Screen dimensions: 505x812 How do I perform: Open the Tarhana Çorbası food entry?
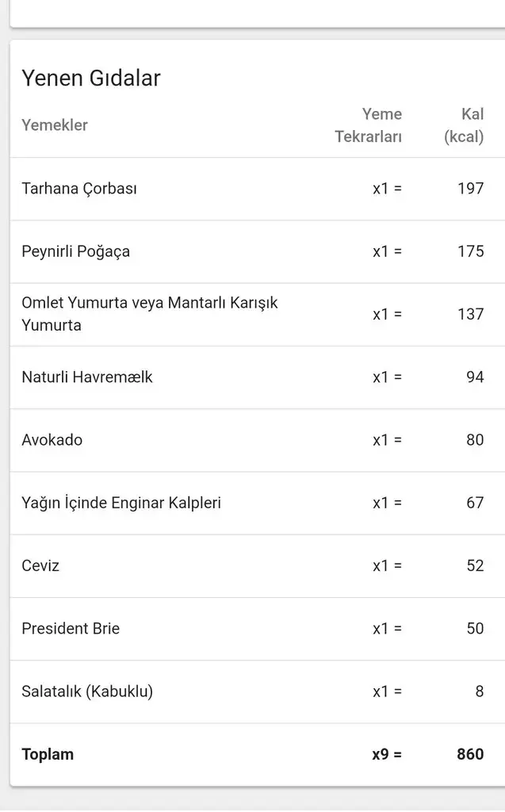tap(79, 189)
